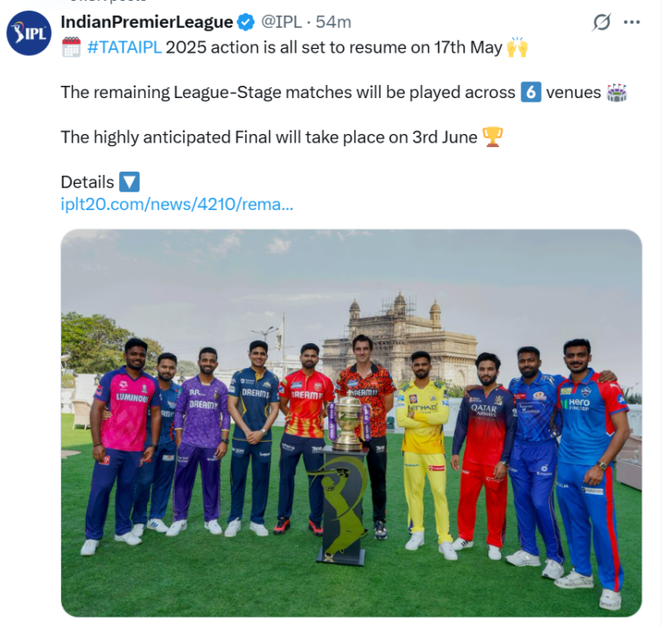Click the stadium emoji after venues
672x626 pixels.
(617, 92)
